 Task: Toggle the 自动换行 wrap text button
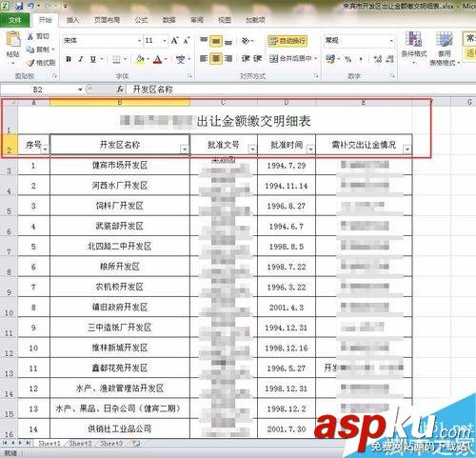pos(288,41)
